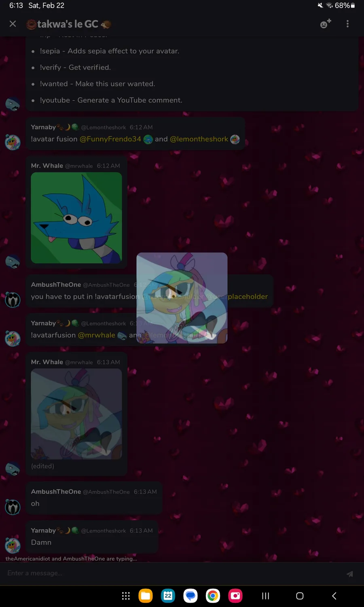Open the floating fused avatar preview image
Screen dimensions: 364x607
(x=182, y=298)
